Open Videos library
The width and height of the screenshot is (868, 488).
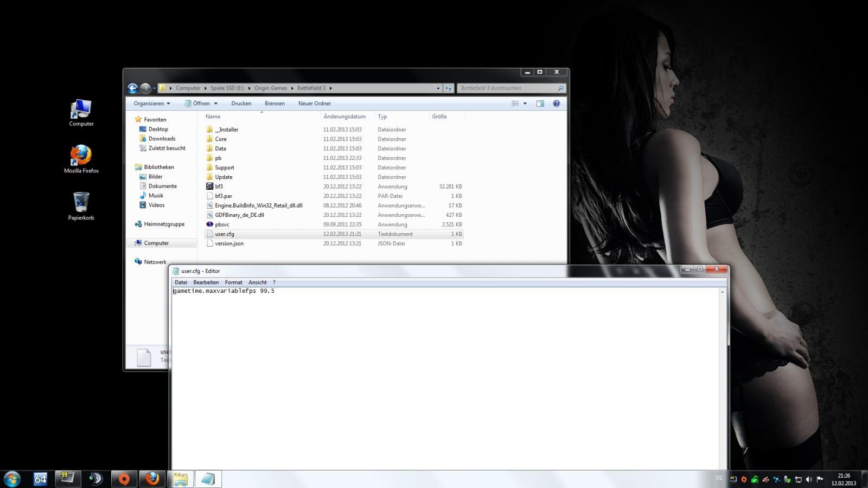click(156, 205)
